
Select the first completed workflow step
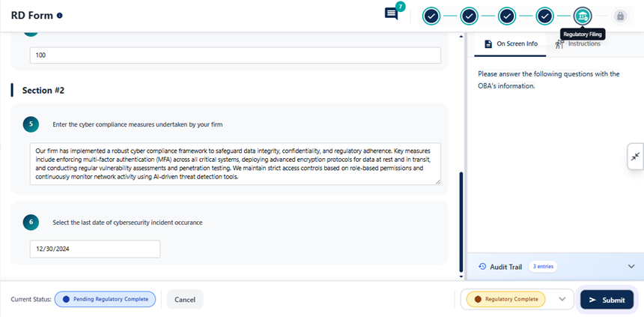(x=431, y=16)
